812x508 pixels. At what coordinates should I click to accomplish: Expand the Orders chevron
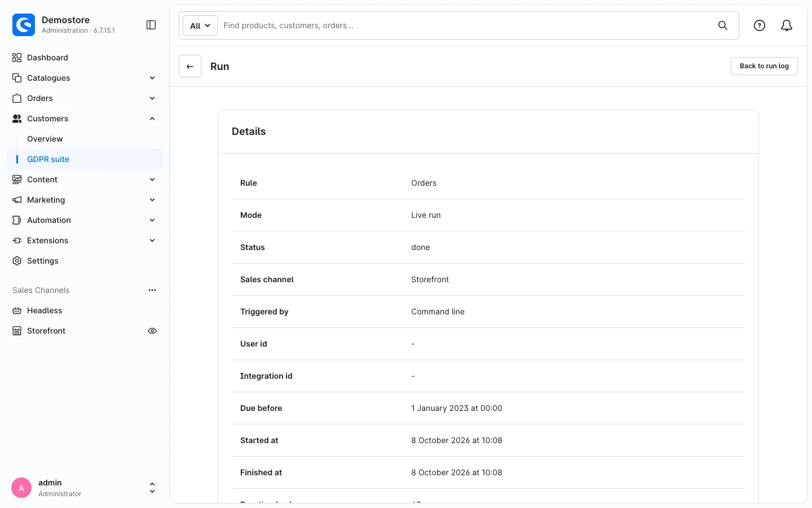[152, 98]
